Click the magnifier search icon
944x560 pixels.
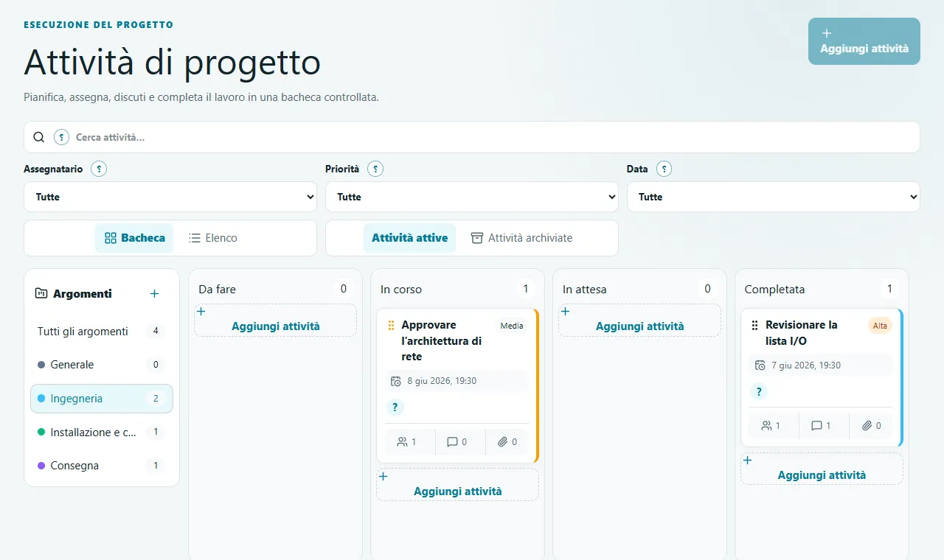40,137
